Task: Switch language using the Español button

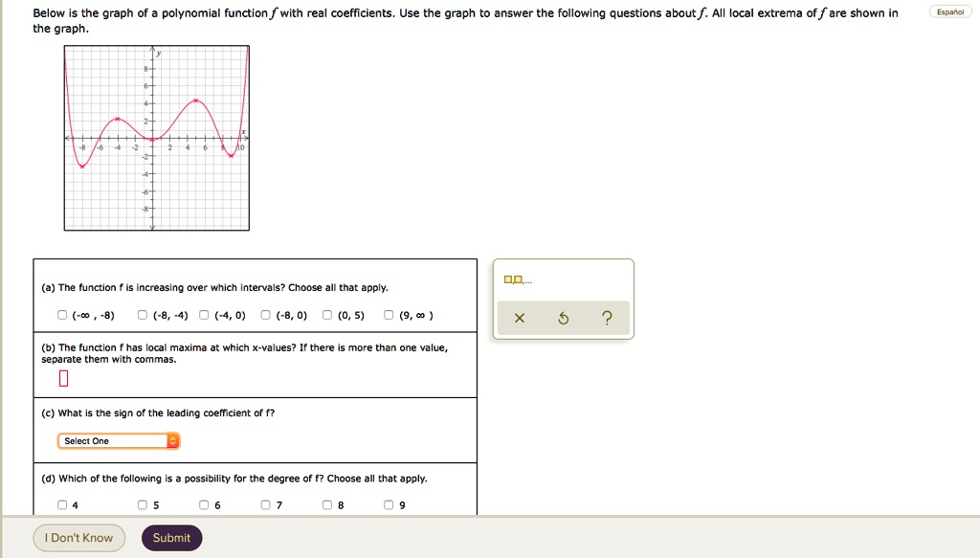Action: click(948, 11)
